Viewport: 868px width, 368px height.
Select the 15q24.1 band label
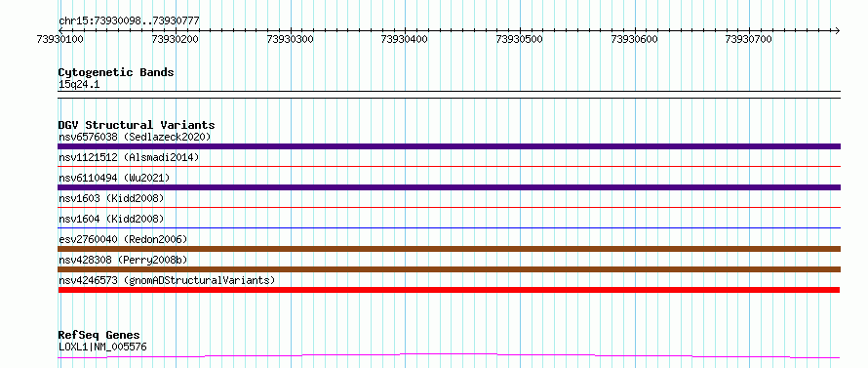79,85
